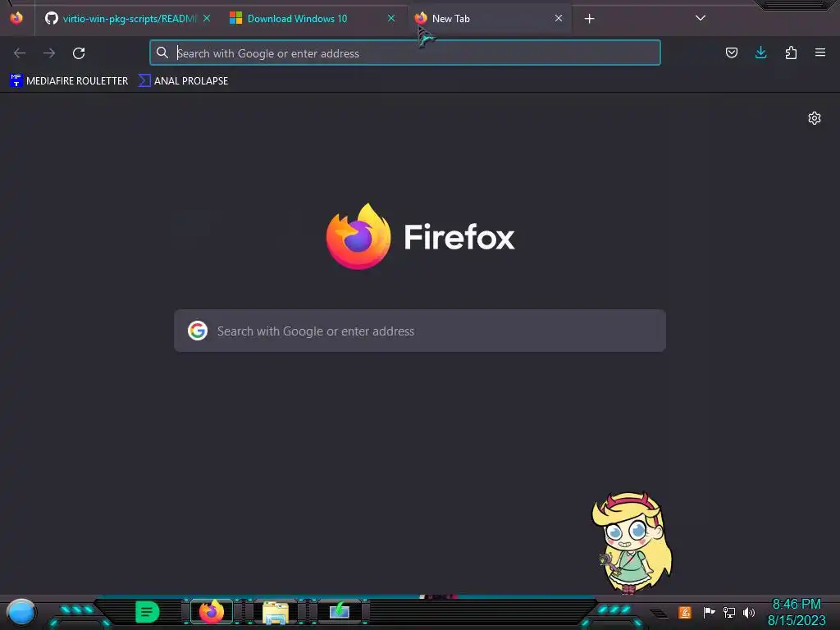The image size is (840, 630).
Task: Switch to the virtio-win-pkg-scripts GitHub tab
Action: pos(127,19)
